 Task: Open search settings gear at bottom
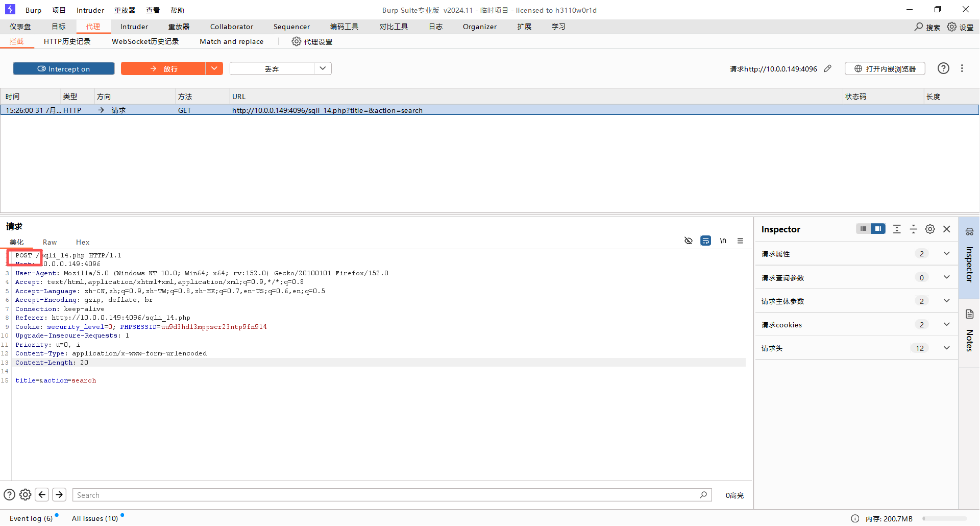pyautogui.click(x=26, y=495)
